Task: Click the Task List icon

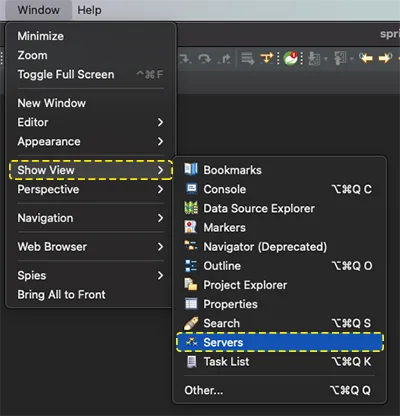Action: point(191,361)
